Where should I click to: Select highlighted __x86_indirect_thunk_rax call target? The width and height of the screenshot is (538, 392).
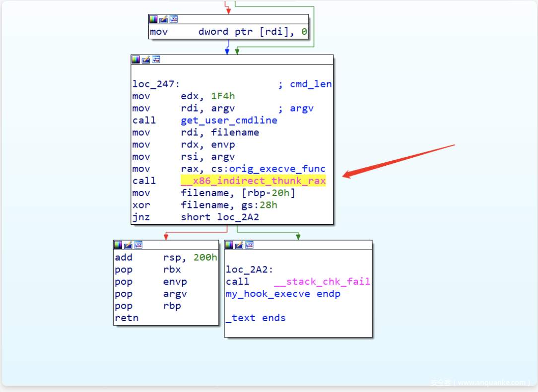tap(253, 181)
